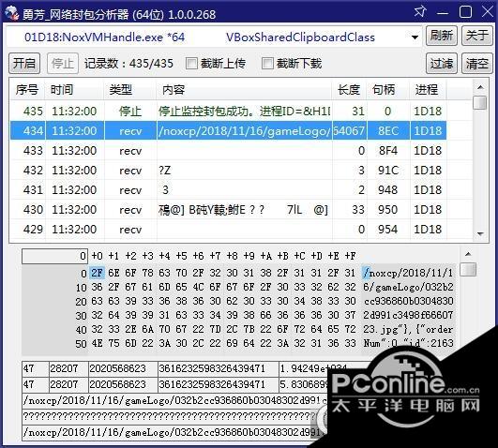Click hex row offset 10
498x448 pixels.
tap(82, 288)
